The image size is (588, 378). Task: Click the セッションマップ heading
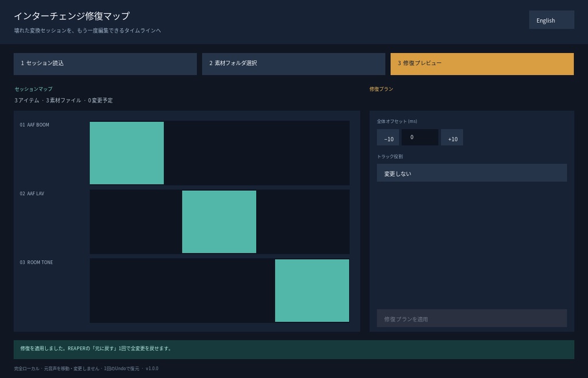point(33,89)
